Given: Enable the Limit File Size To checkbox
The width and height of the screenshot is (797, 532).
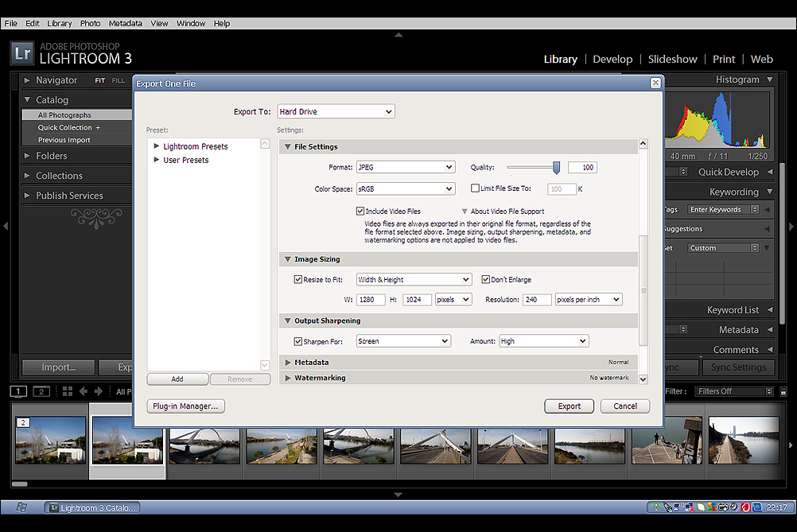Looking at the screenshot, I should click(x=475, y=188).
